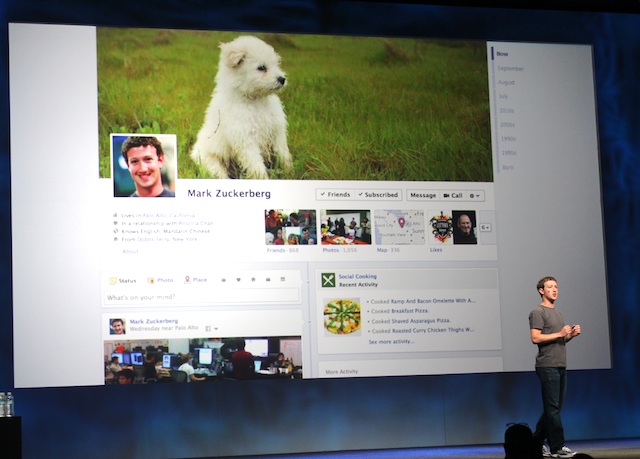The height and width of the screenshot is (459, 640).
Task: Open the Friends collage thumbnail
Action: [x=291, y=227]
